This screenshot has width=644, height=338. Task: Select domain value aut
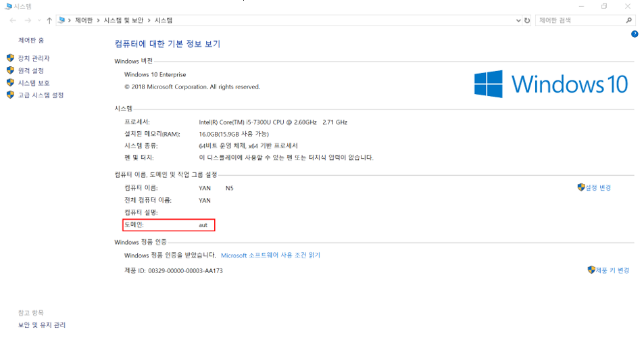[x=203, y=225]
